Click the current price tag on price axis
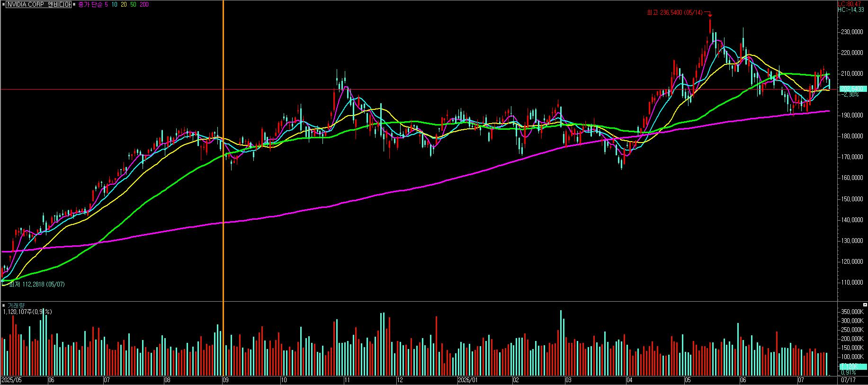Viewport: 868px width, 385px height. [853, 89]
